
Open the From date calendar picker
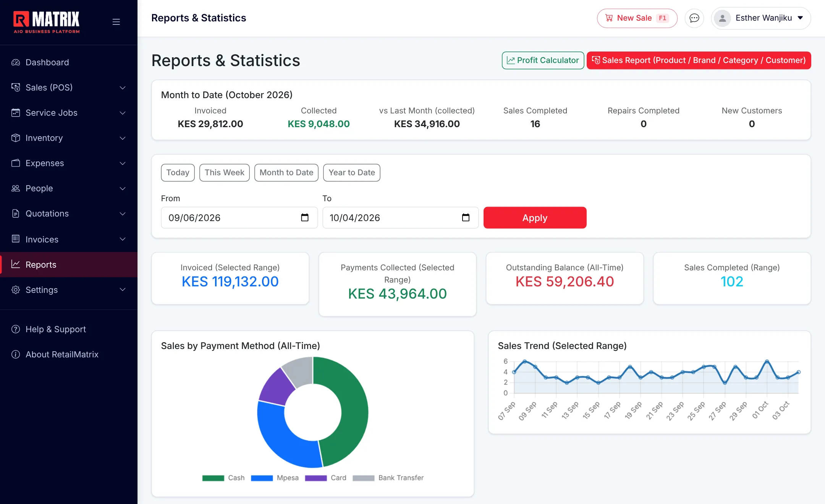tap(304, 218)
